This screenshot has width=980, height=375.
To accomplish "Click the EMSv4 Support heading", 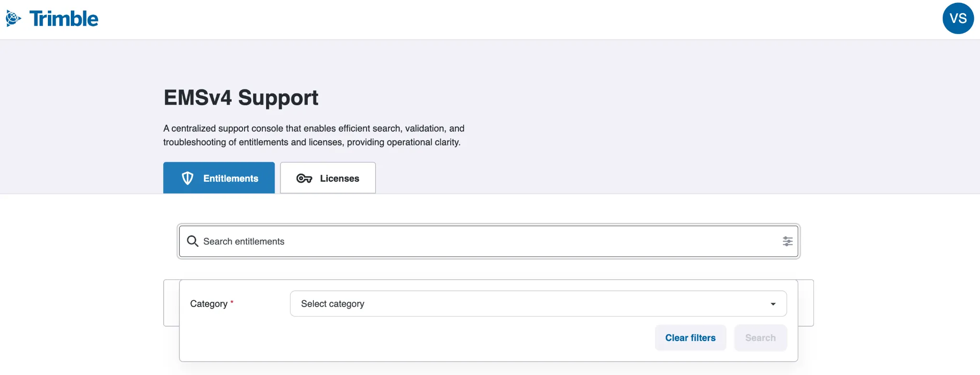I will [x=241, y=98].
